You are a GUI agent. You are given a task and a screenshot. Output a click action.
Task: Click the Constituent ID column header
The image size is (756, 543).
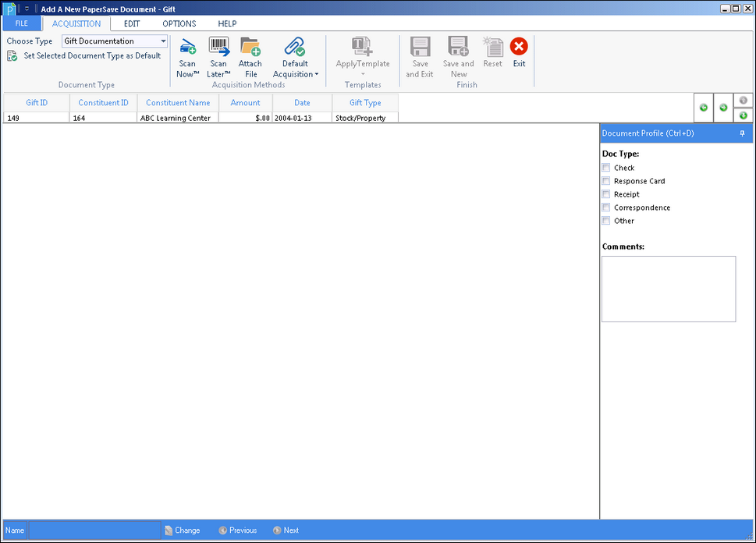point(103,103)
